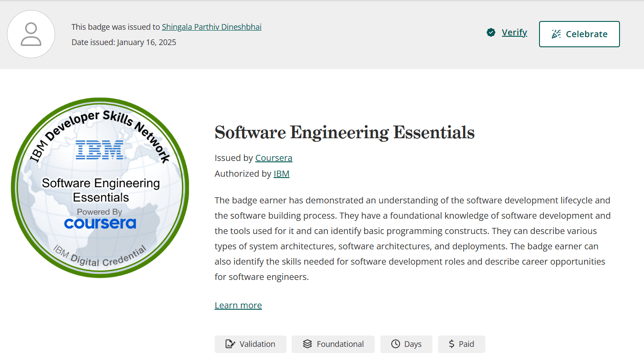644x353 pixels.
Task: Click the dollar sign icon in Paid tag
Action: pyautogui.click(x=451, y=344)
